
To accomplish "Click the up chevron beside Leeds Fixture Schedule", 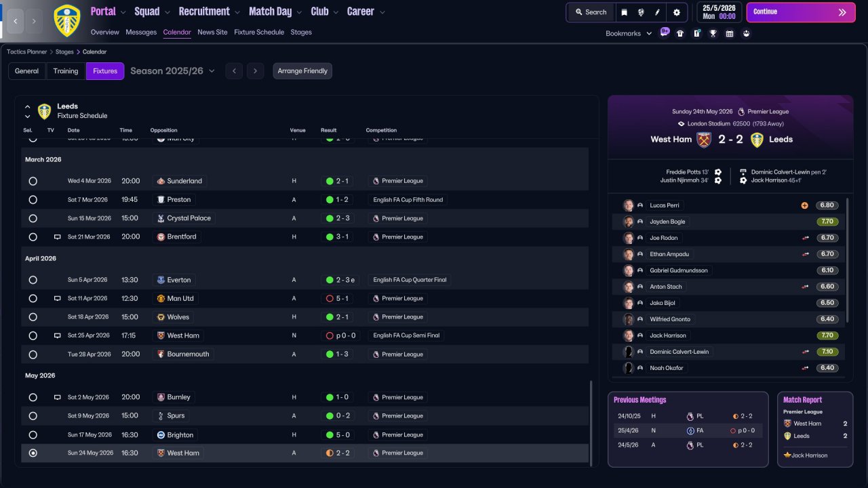I will 28,106.
